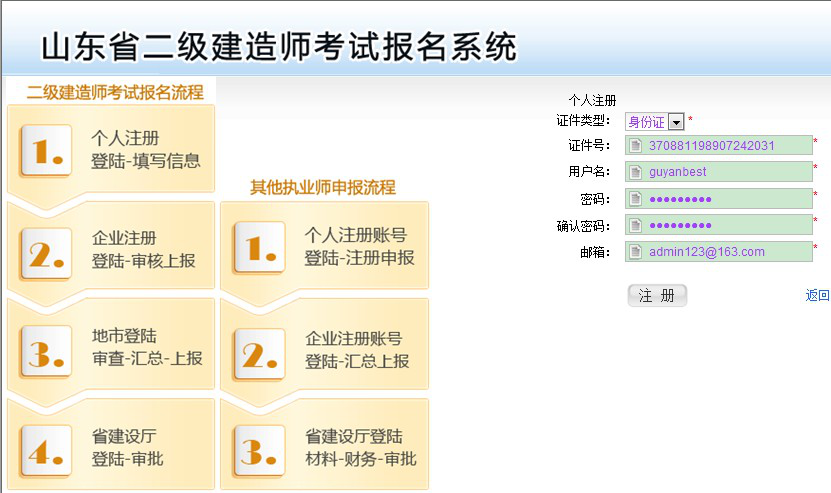
Task: Click the 登陆-审核上报 text
Action: pos(144,261)
